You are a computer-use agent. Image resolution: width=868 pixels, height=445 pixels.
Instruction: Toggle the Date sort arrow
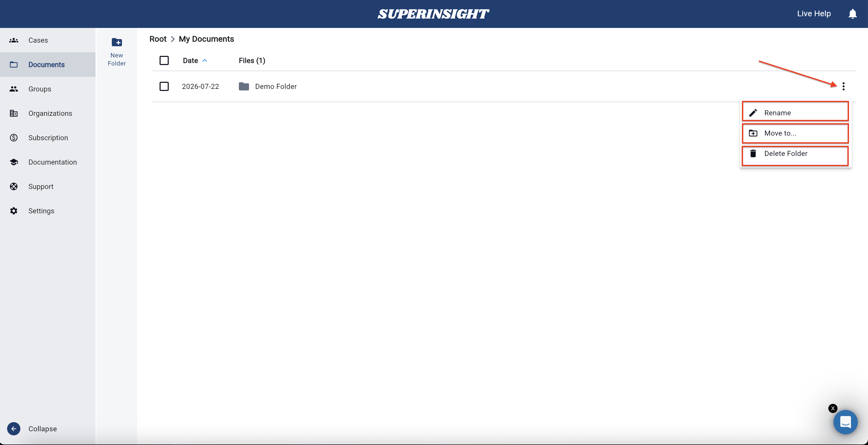click(205, 61)
